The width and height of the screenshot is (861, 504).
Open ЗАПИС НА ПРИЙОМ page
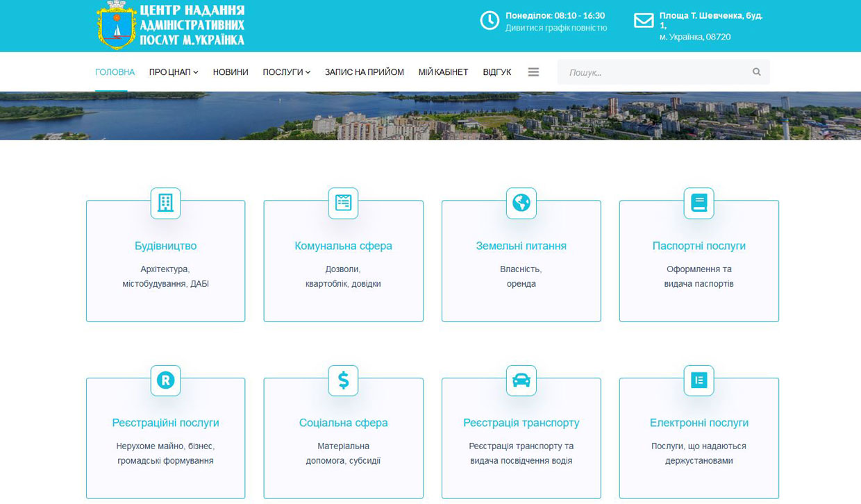pos(364,72)
